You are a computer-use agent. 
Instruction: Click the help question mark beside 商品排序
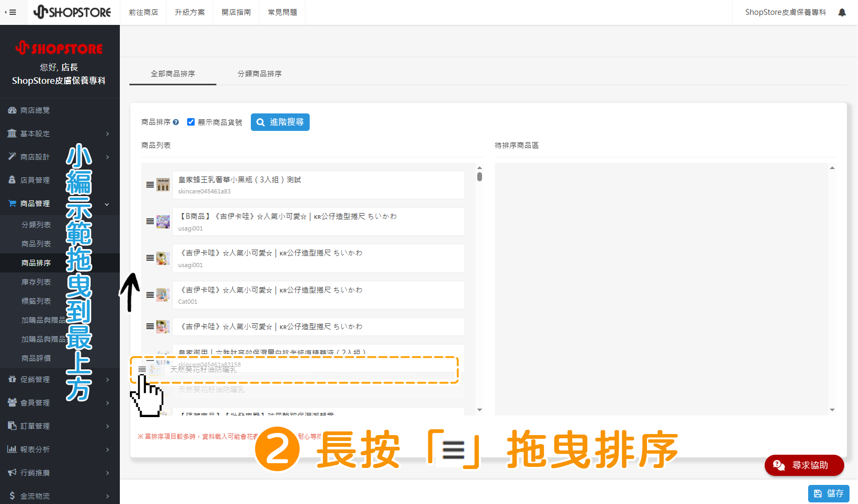(x=176, y=122)
